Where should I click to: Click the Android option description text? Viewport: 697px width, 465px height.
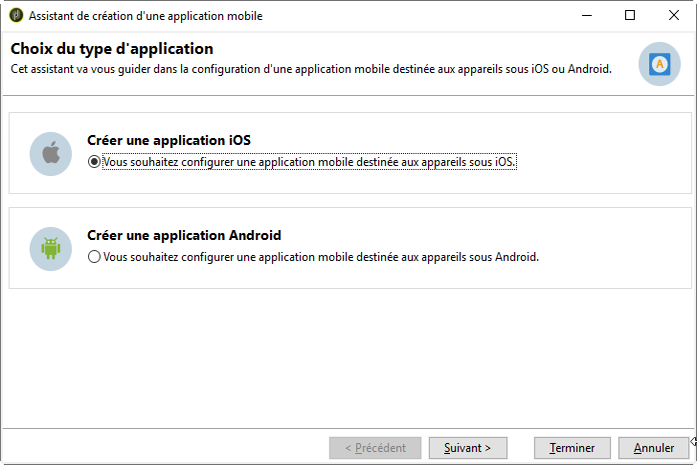coord(321,257)
